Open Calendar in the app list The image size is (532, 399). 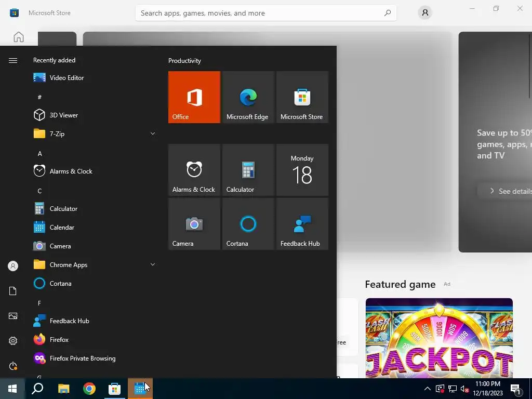point(95,228)
